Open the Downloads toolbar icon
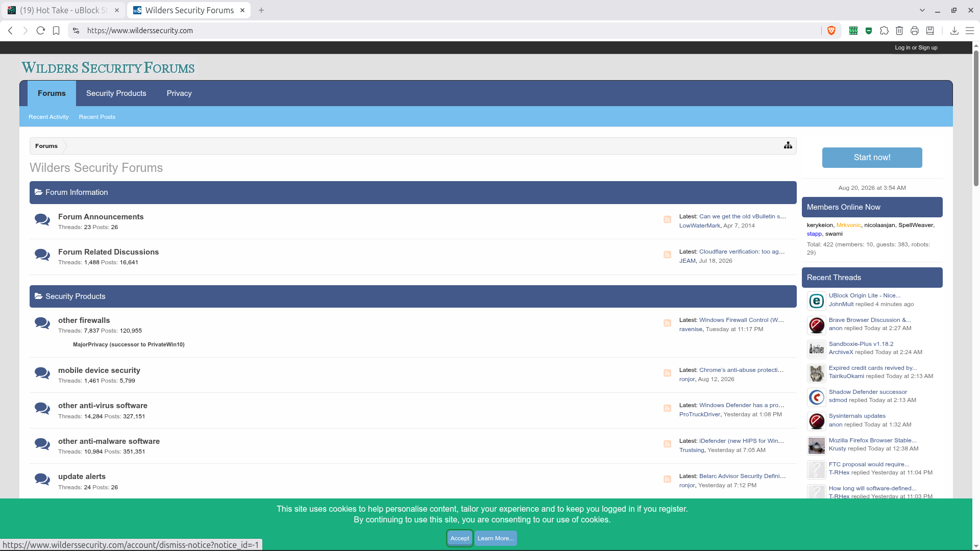Screen dimensions: 980x551 tap(954, 31)
